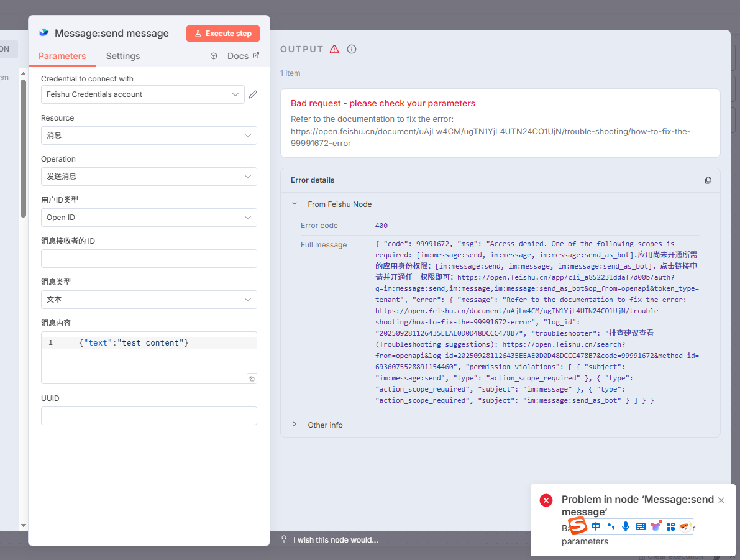Copy error details with the copy icon
This screenshot has width=740, height=560.
[708, 180]
